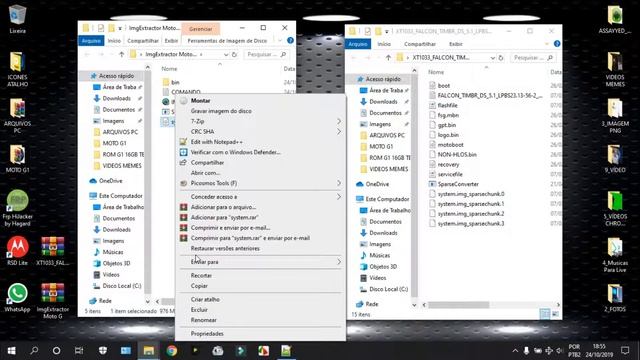
Task: Choose Renomear in context menu
Action: 260,320
